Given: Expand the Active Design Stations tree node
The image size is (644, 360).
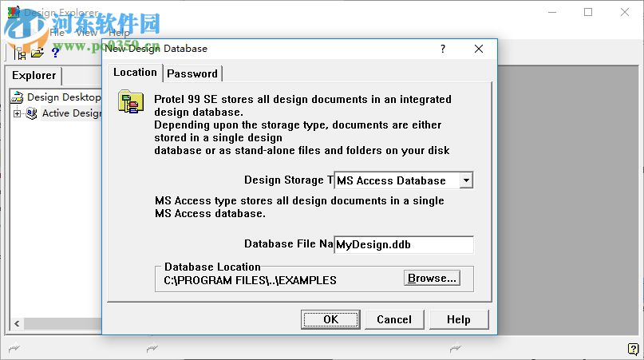Looking at the screenshot, I should [17, 113].
